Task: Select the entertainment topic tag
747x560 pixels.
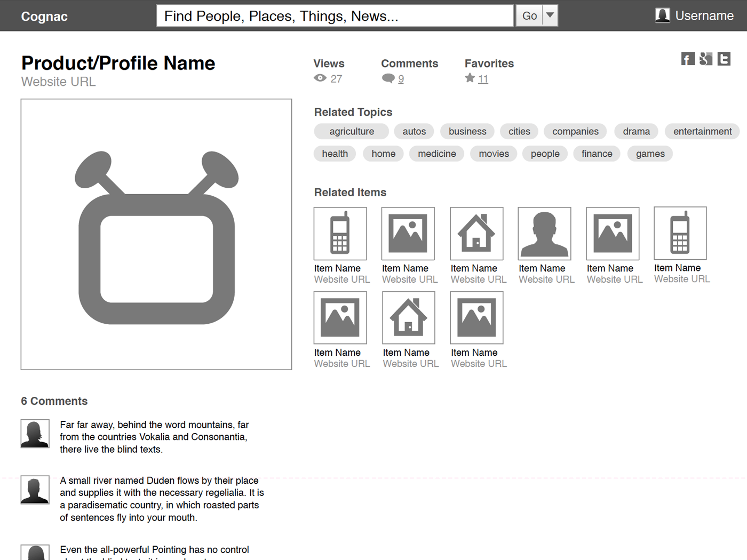Action: [x=702, y=131]
